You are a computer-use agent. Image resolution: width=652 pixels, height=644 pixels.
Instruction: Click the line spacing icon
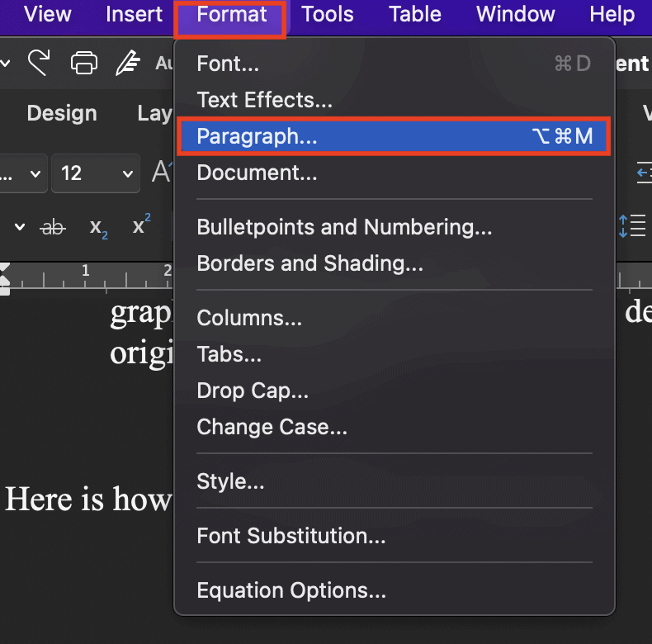632,226
